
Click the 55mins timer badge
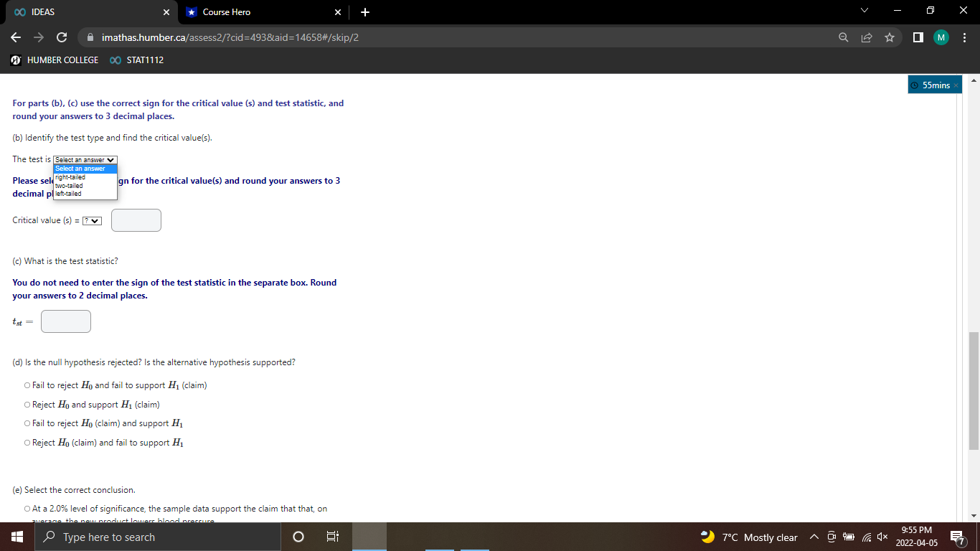pos(934,84)
